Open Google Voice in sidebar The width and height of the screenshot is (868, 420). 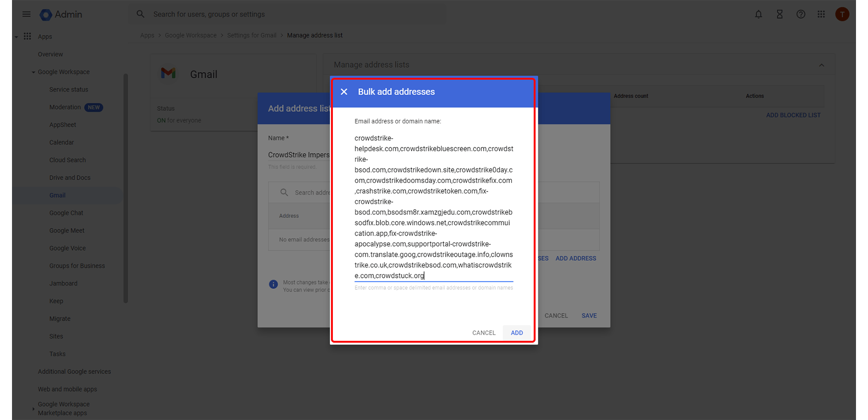67,248
